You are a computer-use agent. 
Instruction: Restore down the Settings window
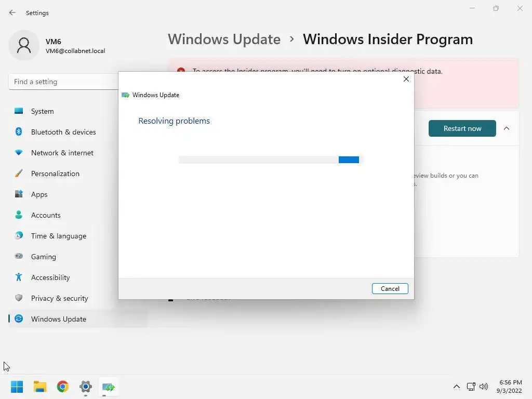pyautogui.click(x=496, y=8)
